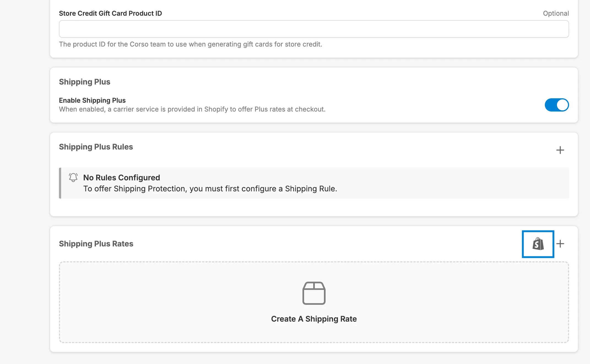Click the Shipping Plus Rules section heading
Image resolution: width=590 pixels, height=364 pixels.
click(96, 147)
